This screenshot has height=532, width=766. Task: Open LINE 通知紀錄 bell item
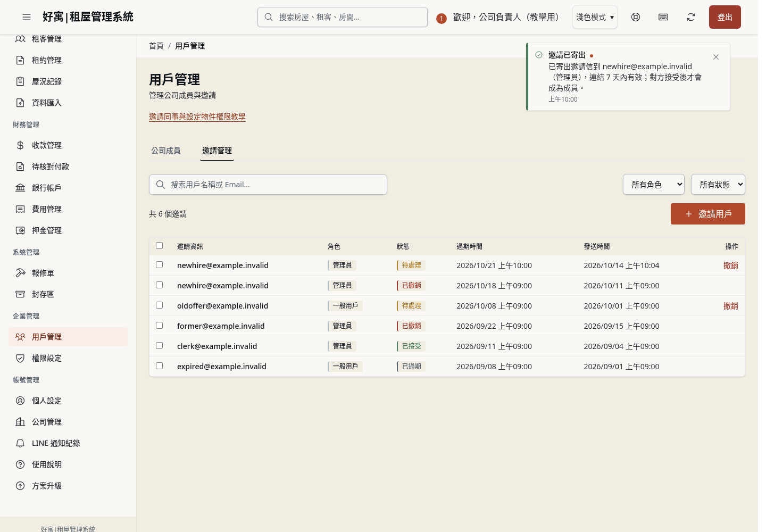pyautogui.click(x=68, y=443)
